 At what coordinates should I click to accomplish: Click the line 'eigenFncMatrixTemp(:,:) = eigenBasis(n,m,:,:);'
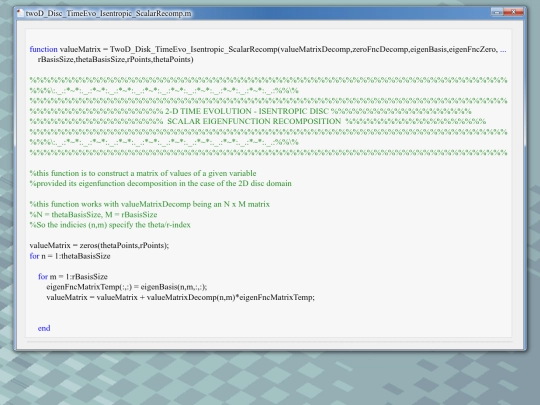point(127,287)
